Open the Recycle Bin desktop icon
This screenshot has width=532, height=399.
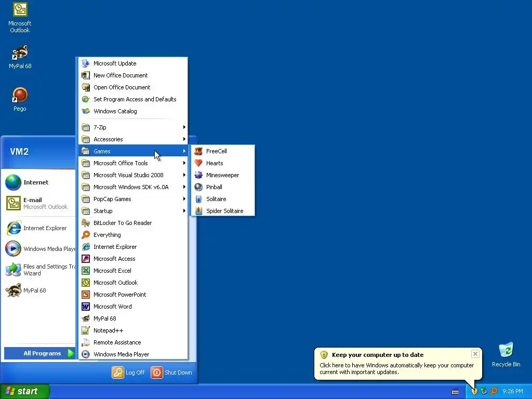506,354
